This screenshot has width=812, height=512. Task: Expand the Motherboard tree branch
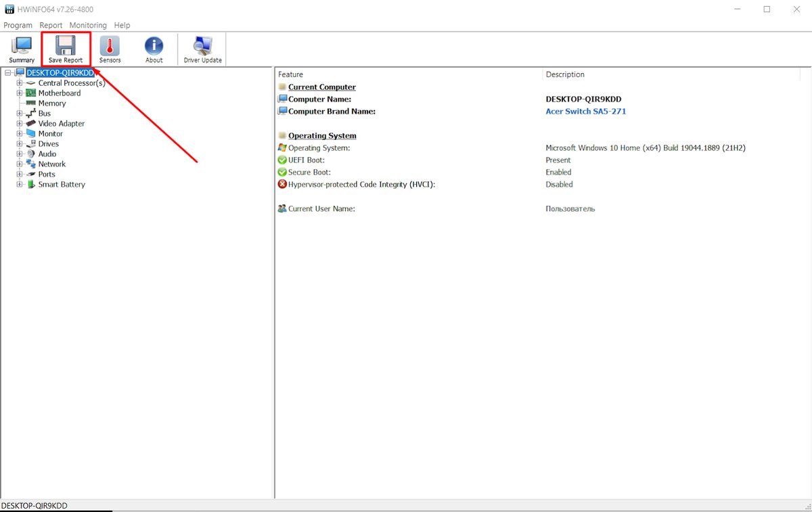point(20,93)
